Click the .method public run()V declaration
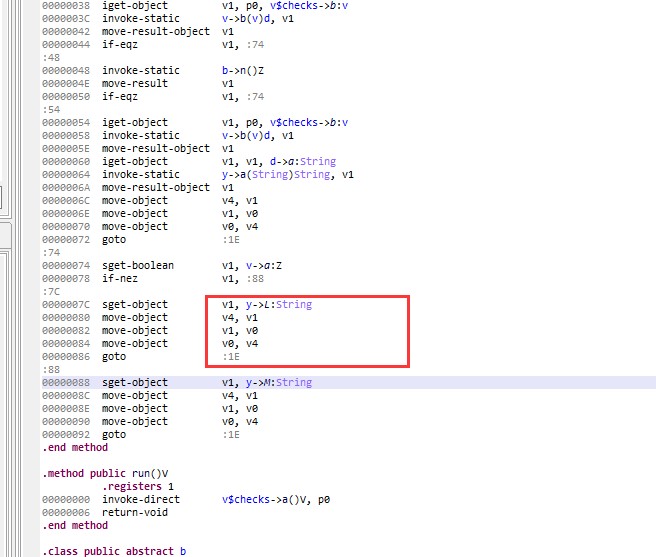The width and height of the screenshot is (656, 557). point(105,472)
